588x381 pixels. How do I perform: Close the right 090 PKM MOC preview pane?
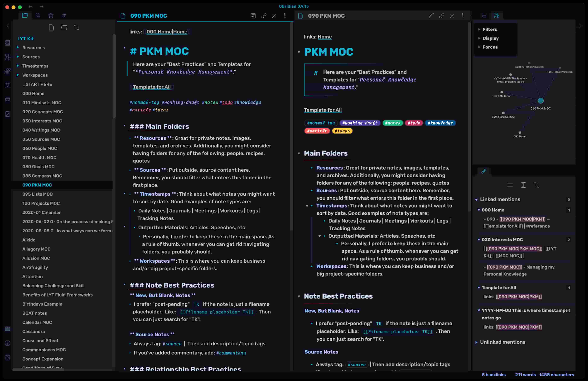tap(452, 16)
